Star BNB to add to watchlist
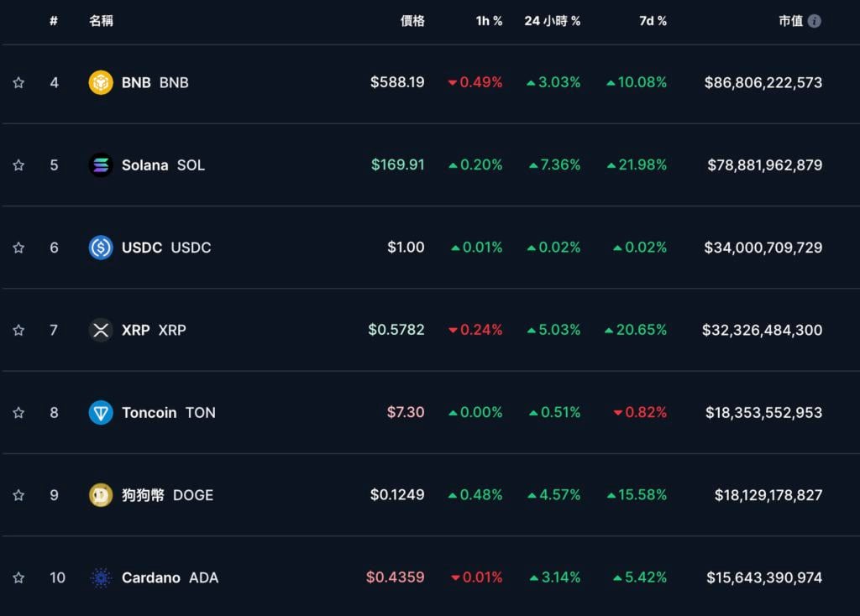 pyautogui.click(x=18, y=82)
